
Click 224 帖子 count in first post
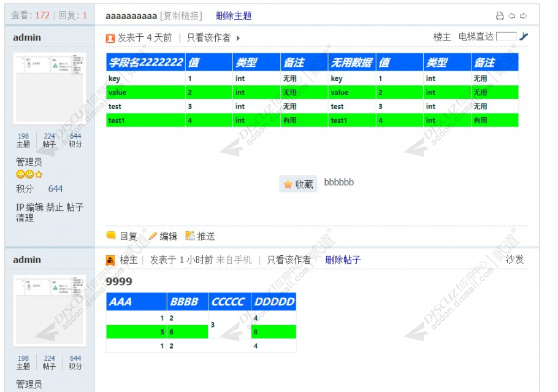[49, 140]
